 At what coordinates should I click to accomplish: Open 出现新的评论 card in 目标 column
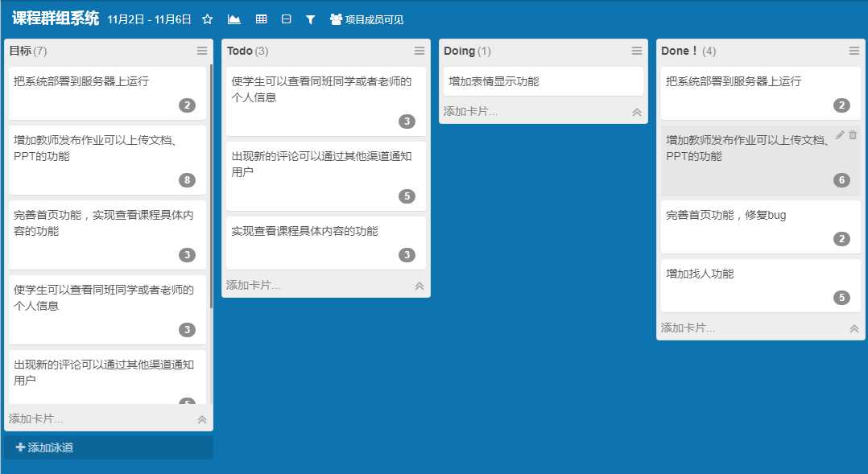pos(107,377)
